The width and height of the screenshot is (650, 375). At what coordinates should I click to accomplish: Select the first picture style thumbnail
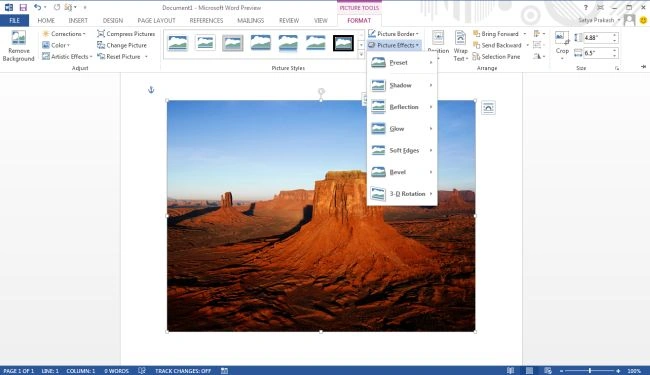tap(178, 43)
